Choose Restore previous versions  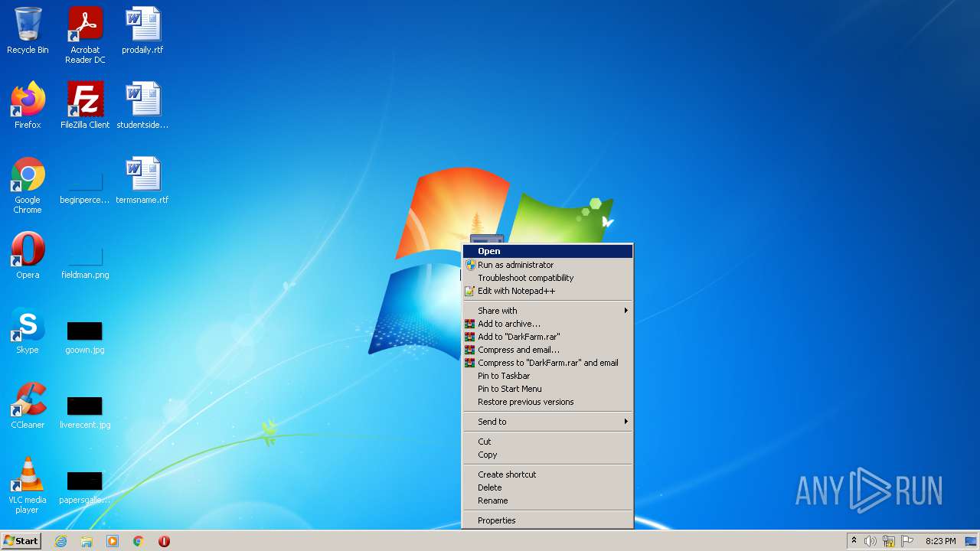548,402
